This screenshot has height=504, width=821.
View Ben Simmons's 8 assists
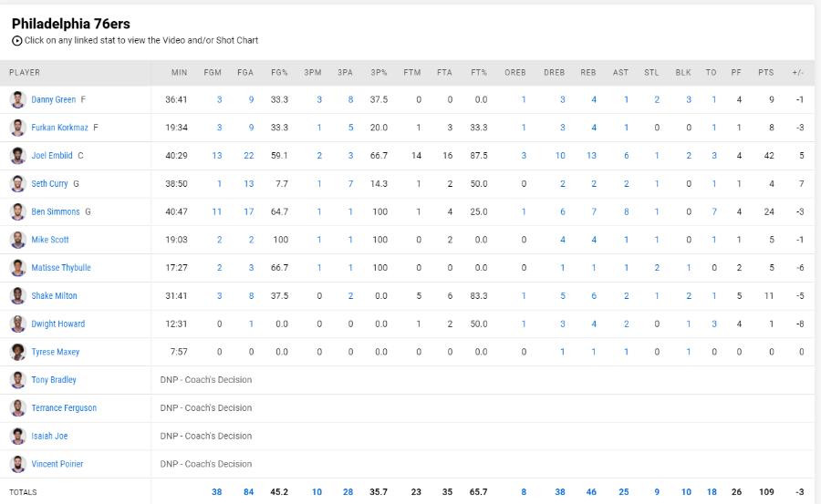point(626,211)
